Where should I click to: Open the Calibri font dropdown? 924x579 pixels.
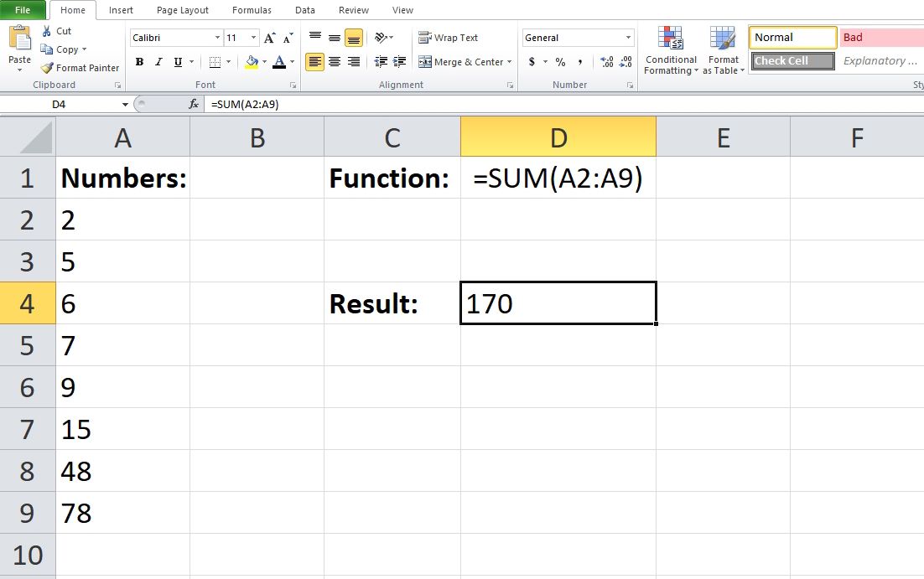(x=216, y=37)
